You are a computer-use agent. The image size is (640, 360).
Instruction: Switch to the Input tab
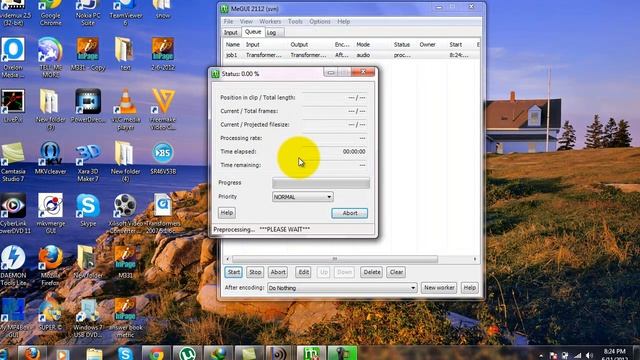[231, 32]
